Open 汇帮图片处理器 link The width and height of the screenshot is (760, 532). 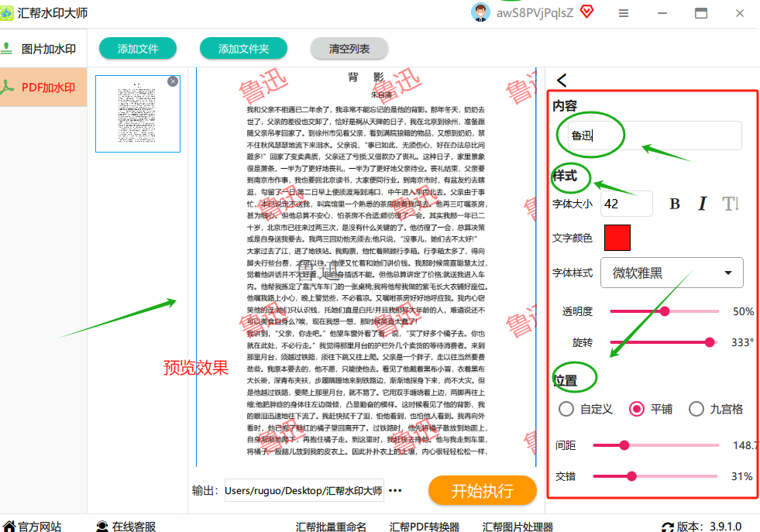[518, 527]
